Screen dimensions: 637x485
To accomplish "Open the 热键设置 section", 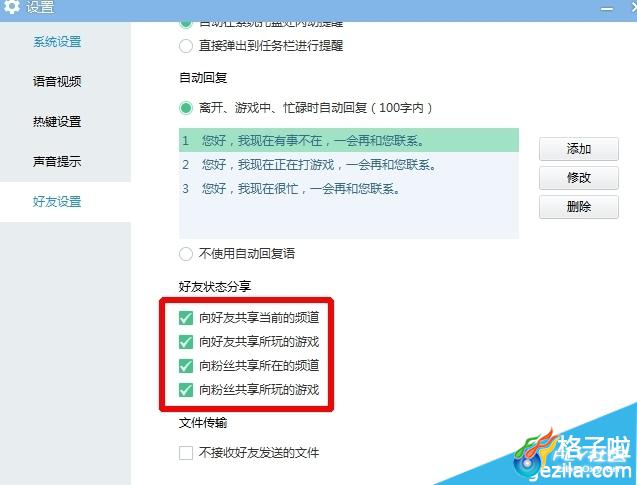I will (57, 121).
